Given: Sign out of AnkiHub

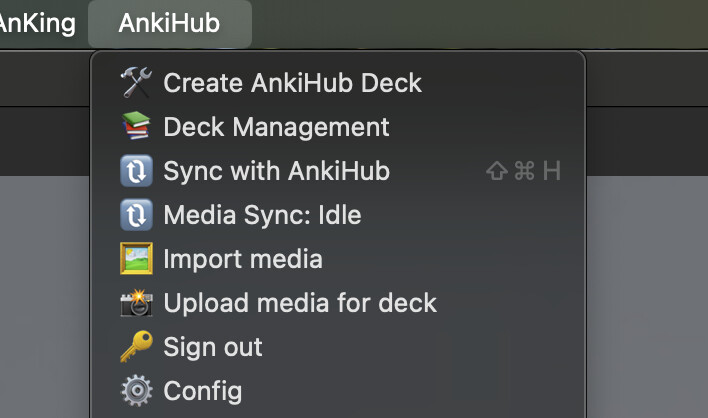Looking at the screenshot, I should [213, 347].
